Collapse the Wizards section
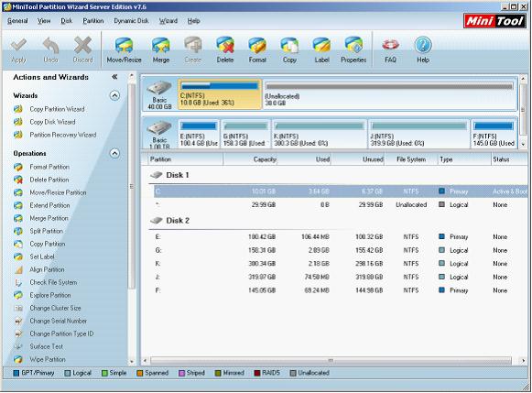 (114, 95)
